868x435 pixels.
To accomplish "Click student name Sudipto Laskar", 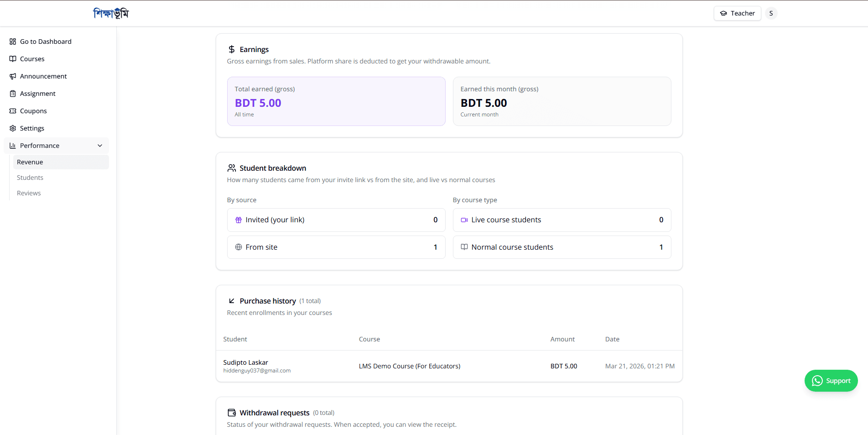I will [x=245, y=362].
